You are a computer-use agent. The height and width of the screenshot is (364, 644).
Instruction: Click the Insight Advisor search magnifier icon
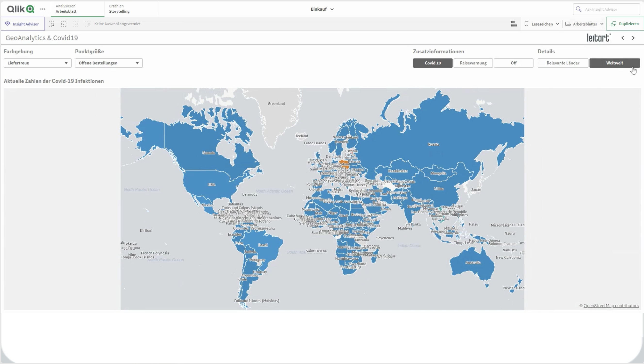click(x=579, y=9)
